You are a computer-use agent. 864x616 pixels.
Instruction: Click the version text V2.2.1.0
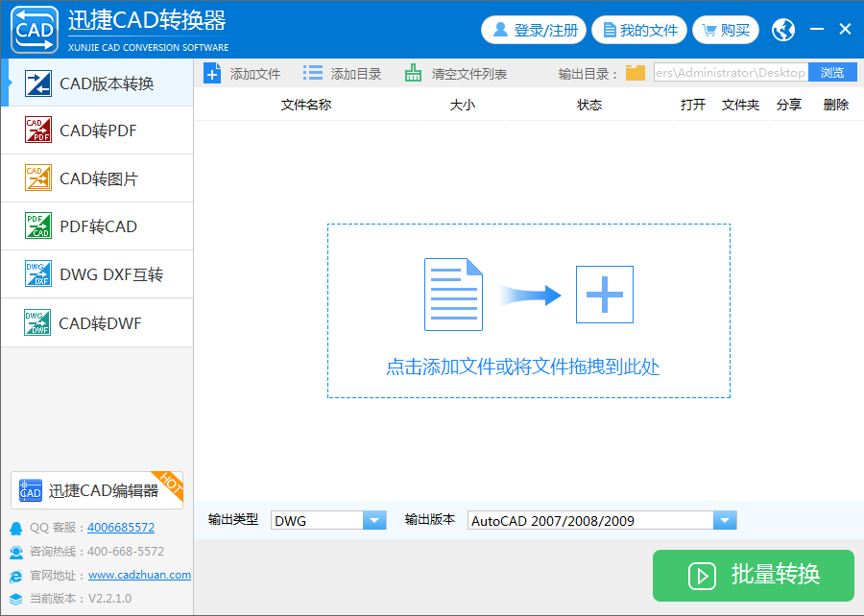pos(109,599)
